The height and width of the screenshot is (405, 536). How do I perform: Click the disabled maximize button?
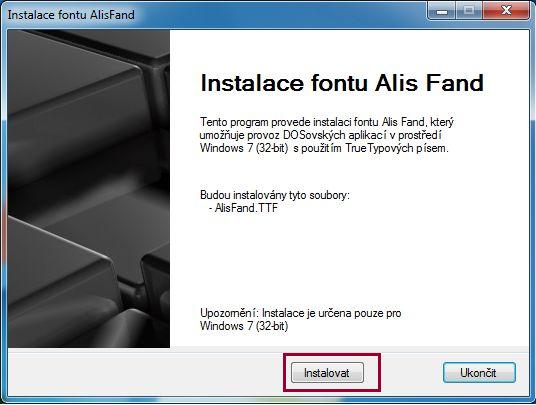point(469,11)
